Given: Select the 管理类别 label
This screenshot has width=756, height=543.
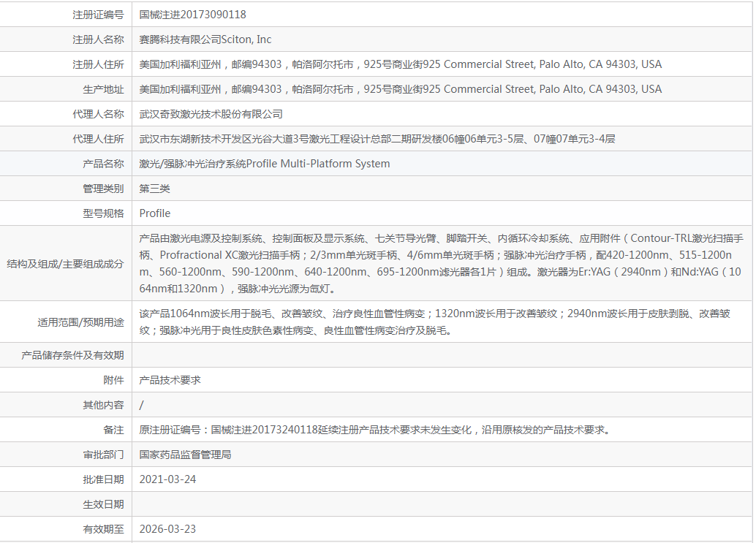Looking at the screenshot, I should click(103, 189).
